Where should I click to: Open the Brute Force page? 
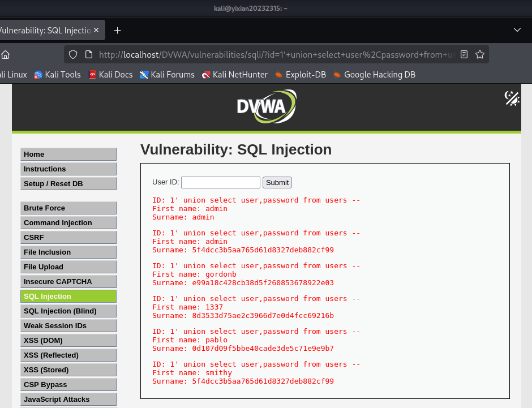(x=68, y=208)
